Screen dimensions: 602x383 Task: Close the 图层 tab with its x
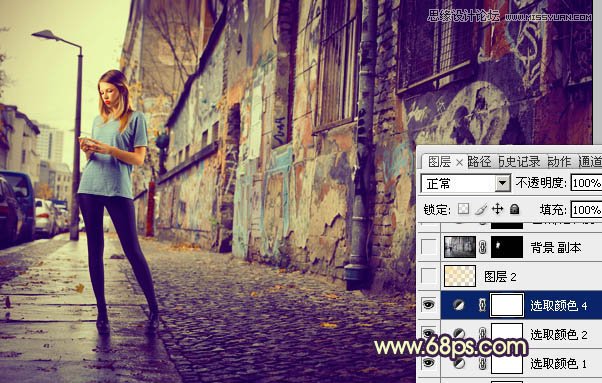tap(459, 163)
